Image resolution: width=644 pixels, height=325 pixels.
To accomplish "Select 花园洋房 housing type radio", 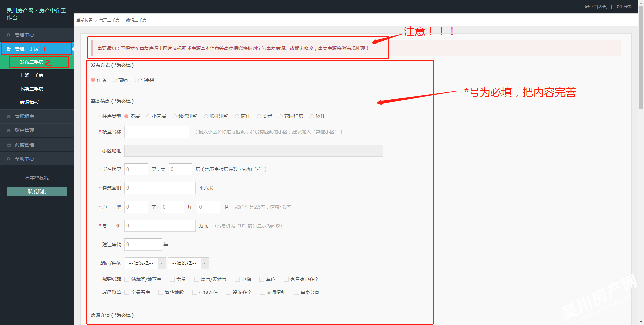I will click(x=281, y=116).
